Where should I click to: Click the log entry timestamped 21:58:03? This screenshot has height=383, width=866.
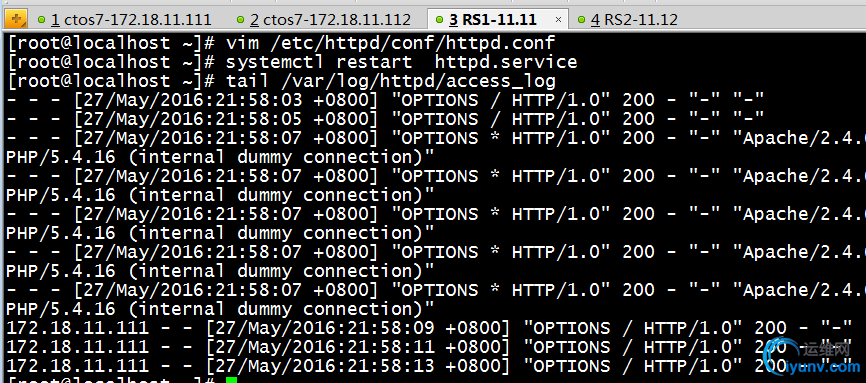coord(385,100)
